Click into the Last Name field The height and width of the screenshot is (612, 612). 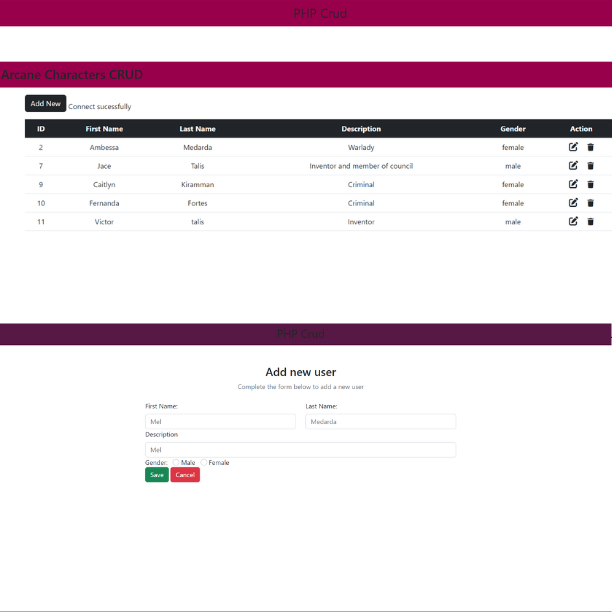pos(380,422)
